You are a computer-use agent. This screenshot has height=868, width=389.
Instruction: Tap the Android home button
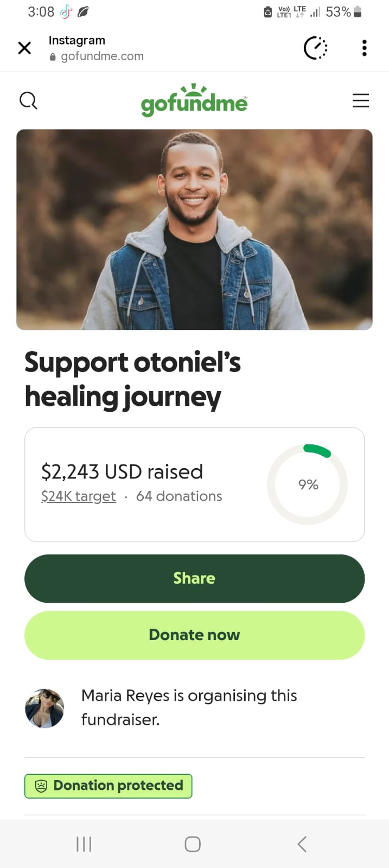click(x=193, y=844)
